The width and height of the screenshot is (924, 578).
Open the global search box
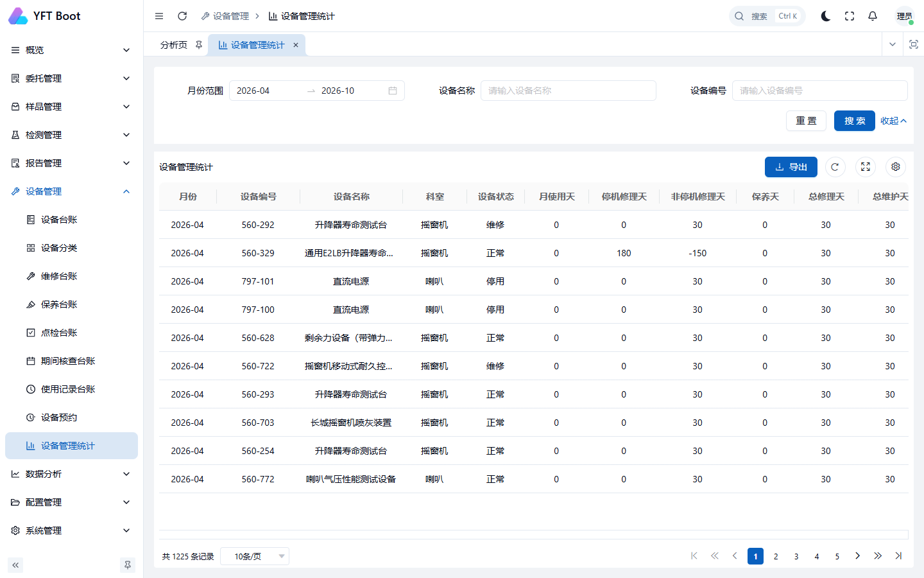tap(767, 16)
